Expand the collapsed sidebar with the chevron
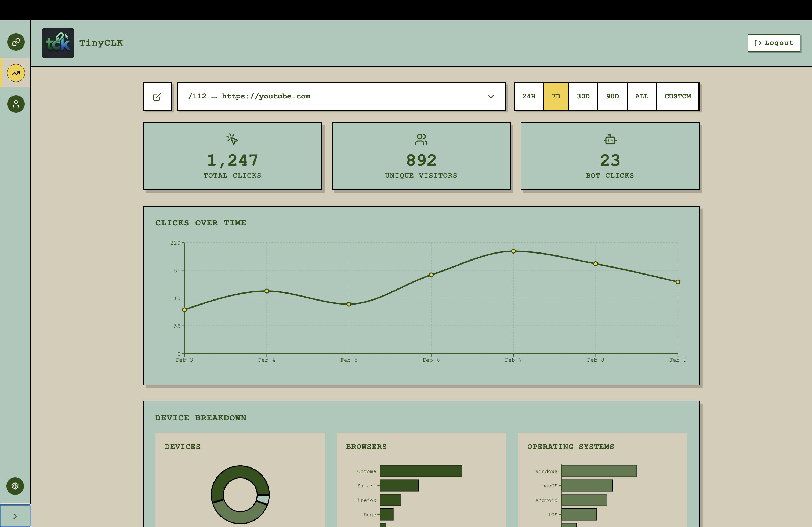This screenshot has width=812, height=527. 15,516
